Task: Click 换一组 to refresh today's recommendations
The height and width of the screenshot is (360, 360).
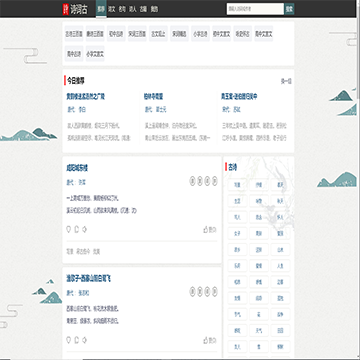Action: [286, 81]
